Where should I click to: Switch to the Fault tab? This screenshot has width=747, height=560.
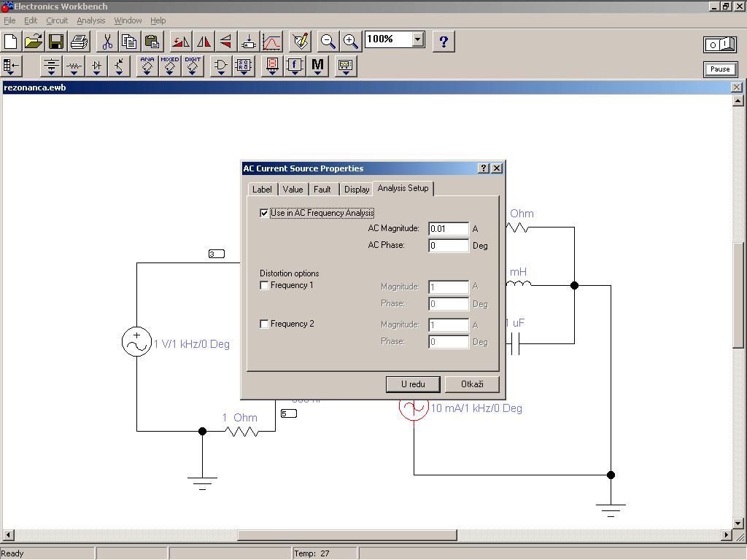(x=322, y=190)
